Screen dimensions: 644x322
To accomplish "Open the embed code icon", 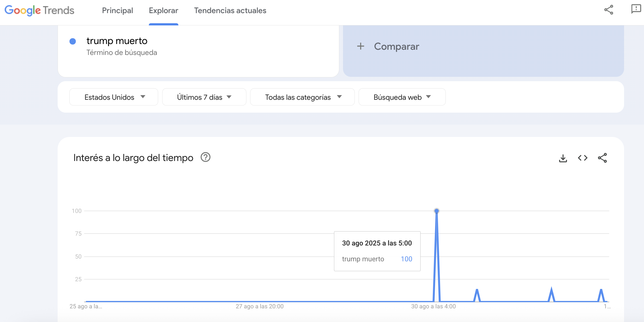I will 583,158.
